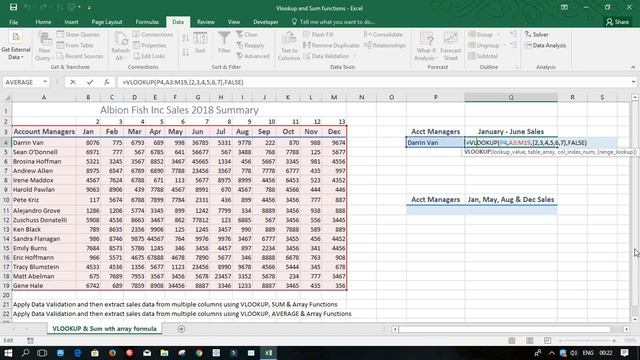Switch to Page Break Preview
This screenshot has height=360, width=640.
coord(547,340)
